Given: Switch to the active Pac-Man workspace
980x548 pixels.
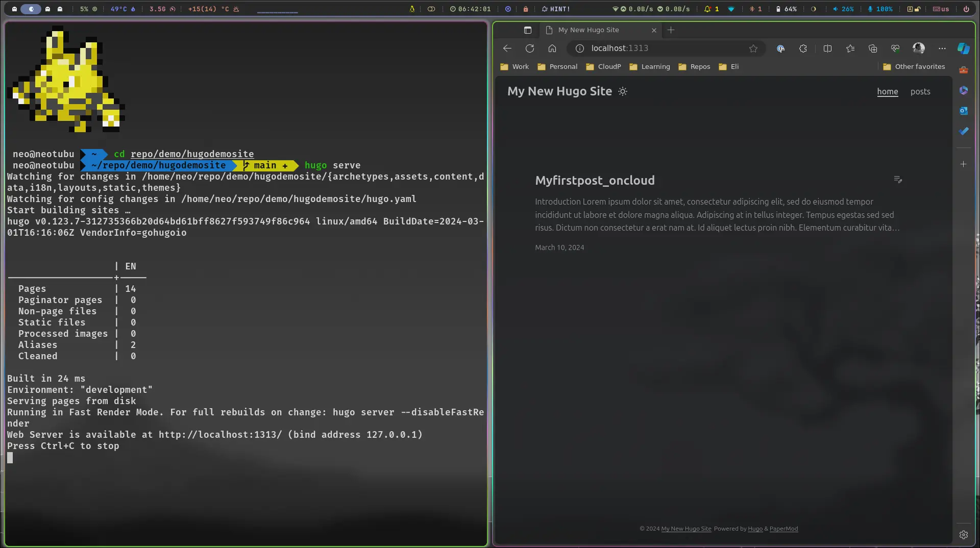Looking at the screenshot, I should [x=31, y=9].
